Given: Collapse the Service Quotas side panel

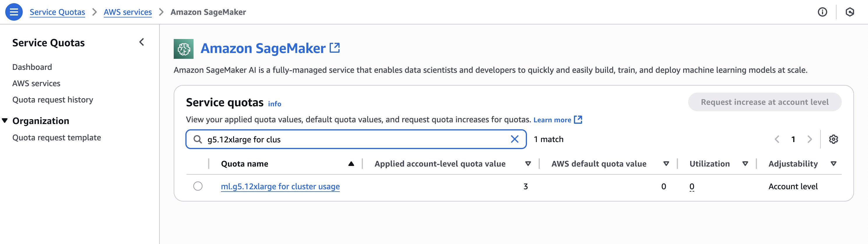Looking at the screenshot, I should [x=142, y=42].
